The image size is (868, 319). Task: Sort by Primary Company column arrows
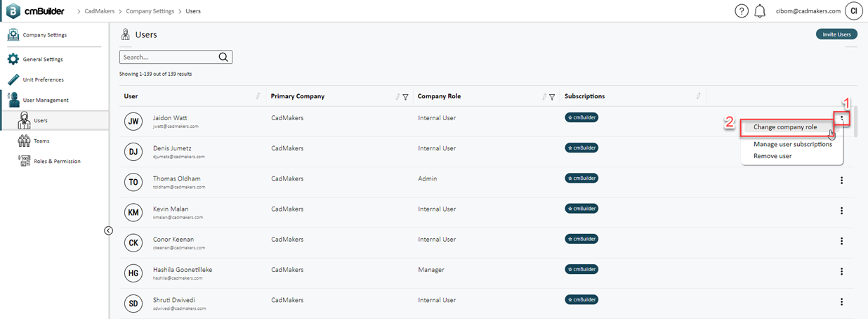point(397,97)
